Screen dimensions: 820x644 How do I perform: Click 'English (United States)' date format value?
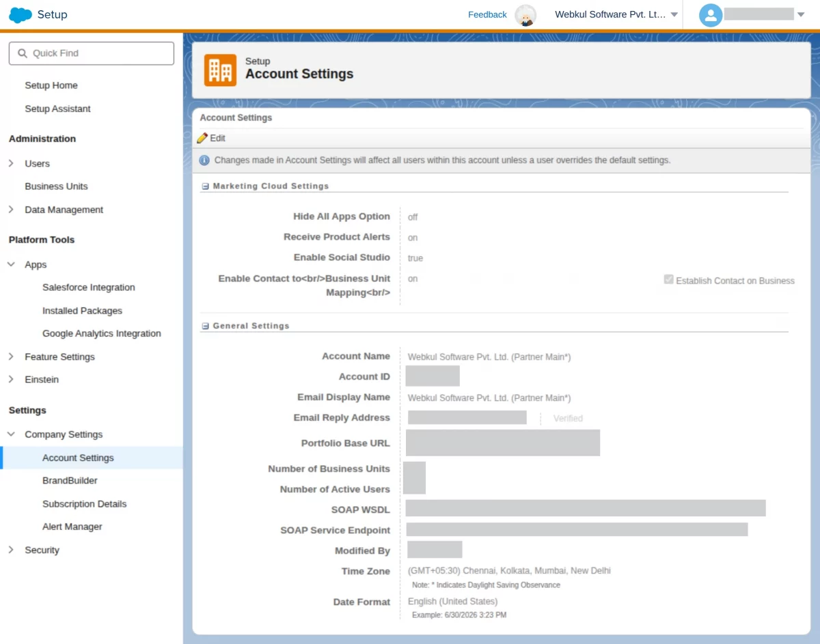click(452, 602)
